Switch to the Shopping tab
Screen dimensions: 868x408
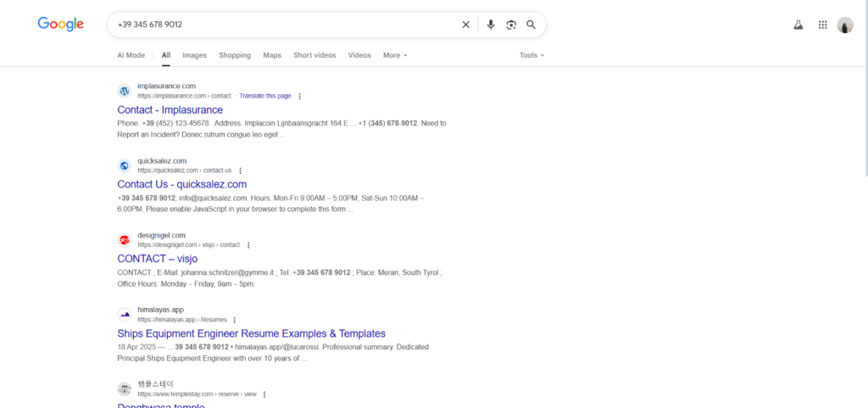point(235,55)
